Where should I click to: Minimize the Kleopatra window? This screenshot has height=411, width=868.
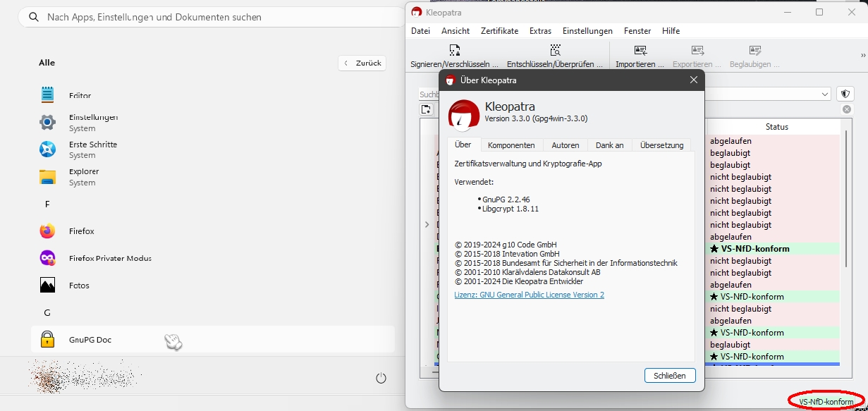click(x=788, y=12)
